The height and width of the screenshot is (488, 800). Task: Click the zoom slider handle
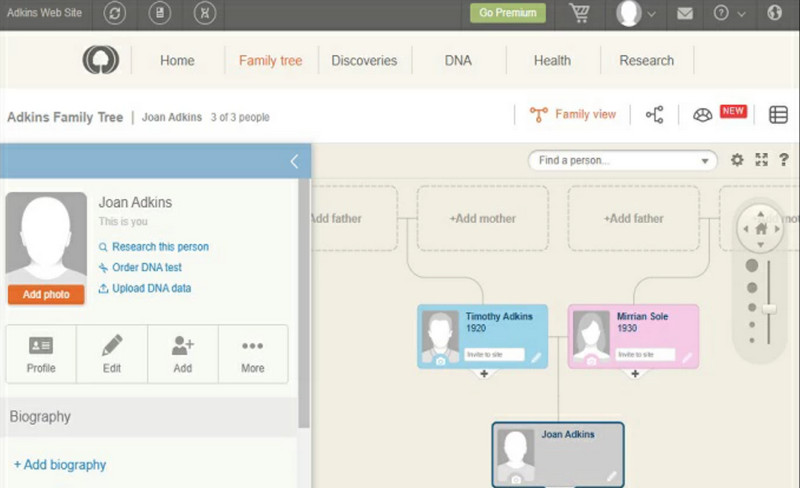[x=768, y=309]
